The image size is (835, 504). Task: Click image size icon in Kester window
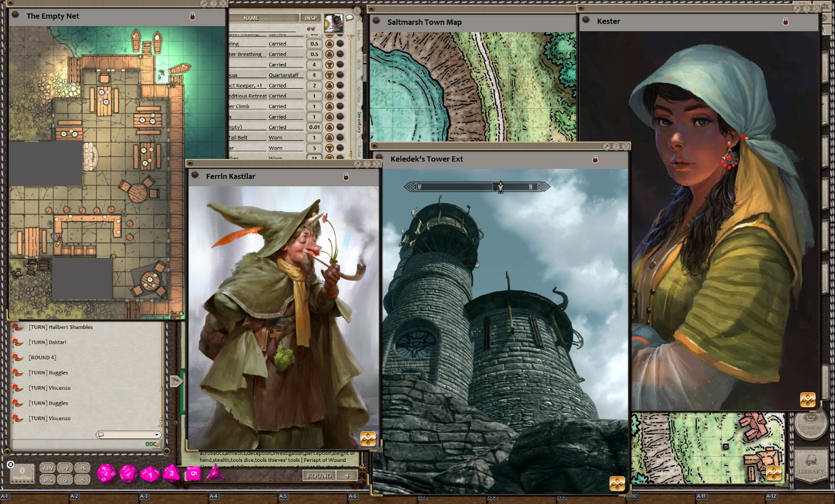(808, 400)
